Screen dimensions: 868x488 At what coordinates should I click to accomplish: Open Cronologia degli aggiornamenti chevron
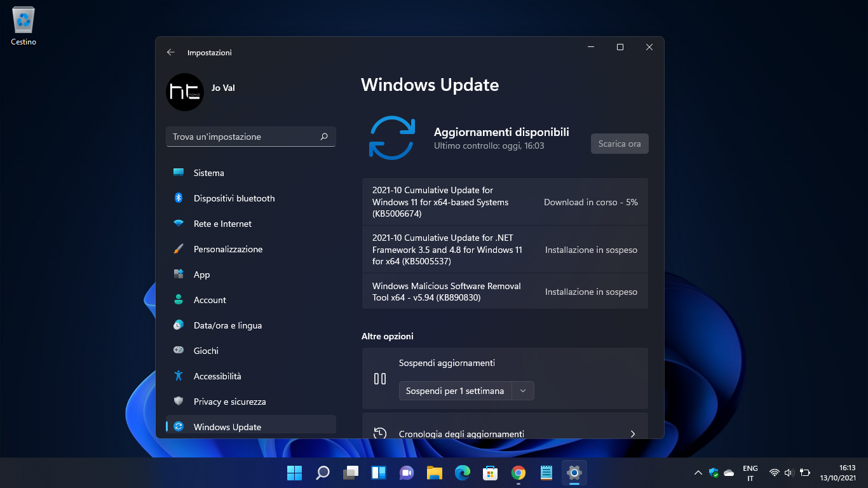(632, 434)
